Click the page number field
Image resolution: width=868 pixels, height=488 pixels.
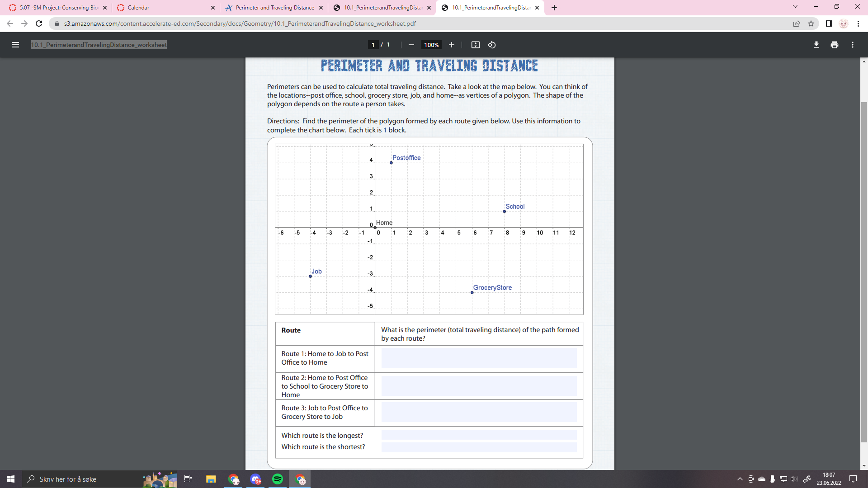tap(373, 45)
